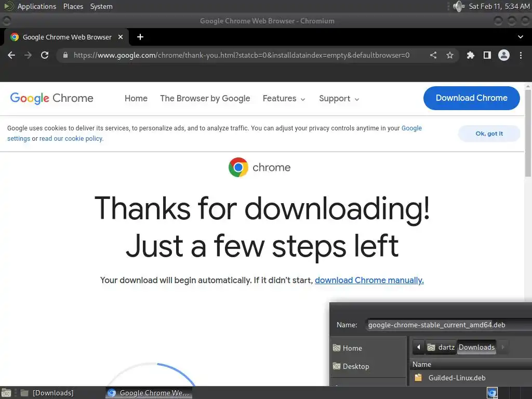Click the page vertical scrollbar

pyautogui.click(x=528, y=132)
